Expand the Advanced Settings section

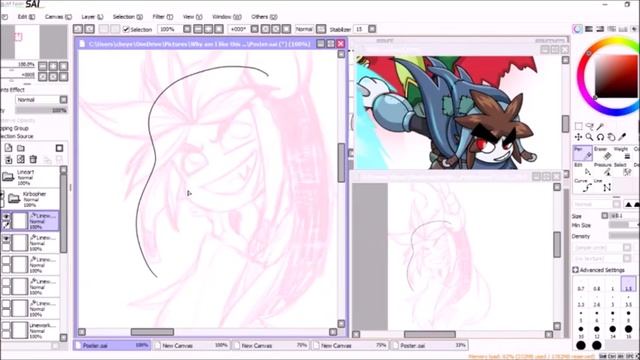point(576,270)
